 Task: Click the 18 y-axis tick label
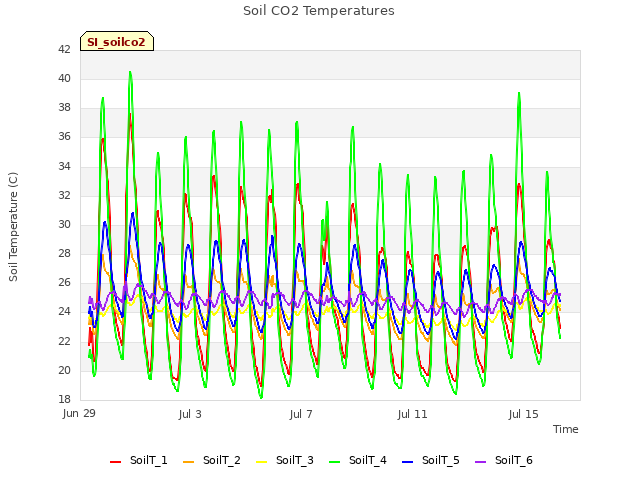(x=64, y=399)
